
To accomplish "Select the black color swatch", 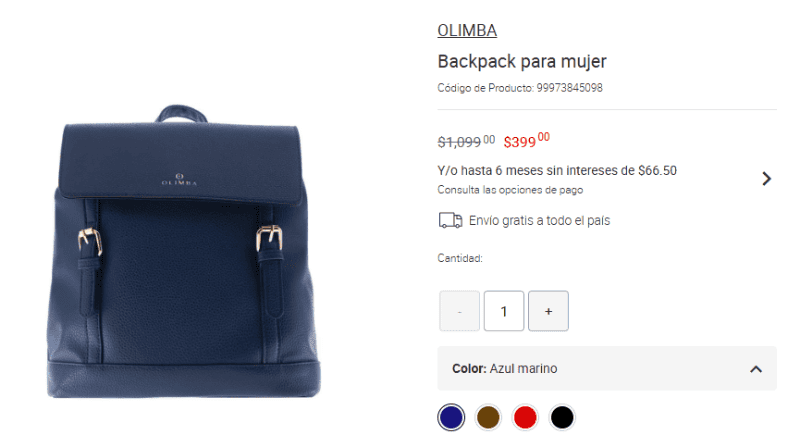I will pos(562,417).
